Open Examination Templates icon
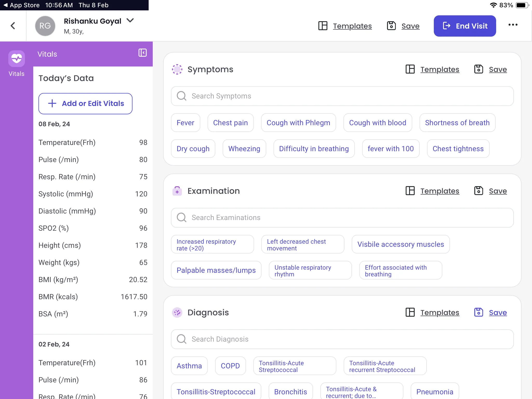532x399 pixels. [410, 191]
